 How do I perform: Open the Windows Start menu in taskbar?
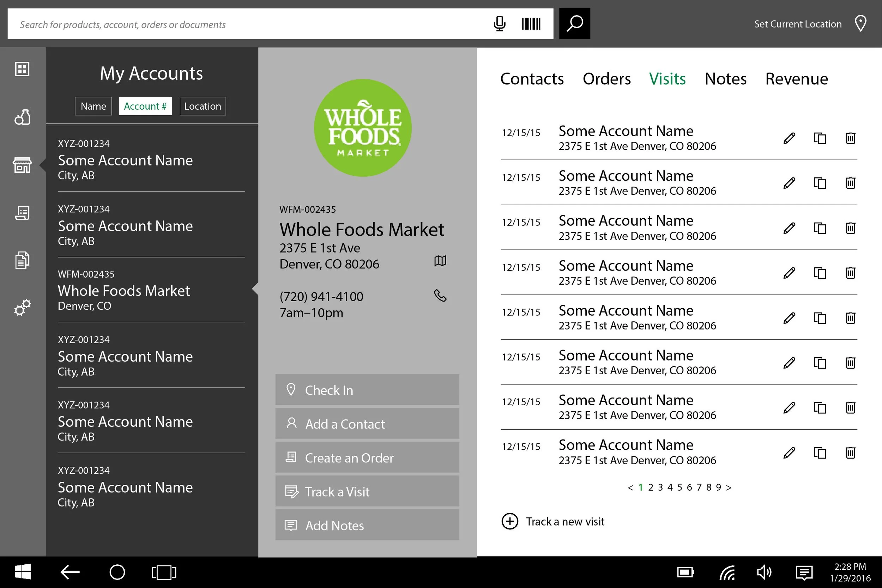(x=23, y=572)
